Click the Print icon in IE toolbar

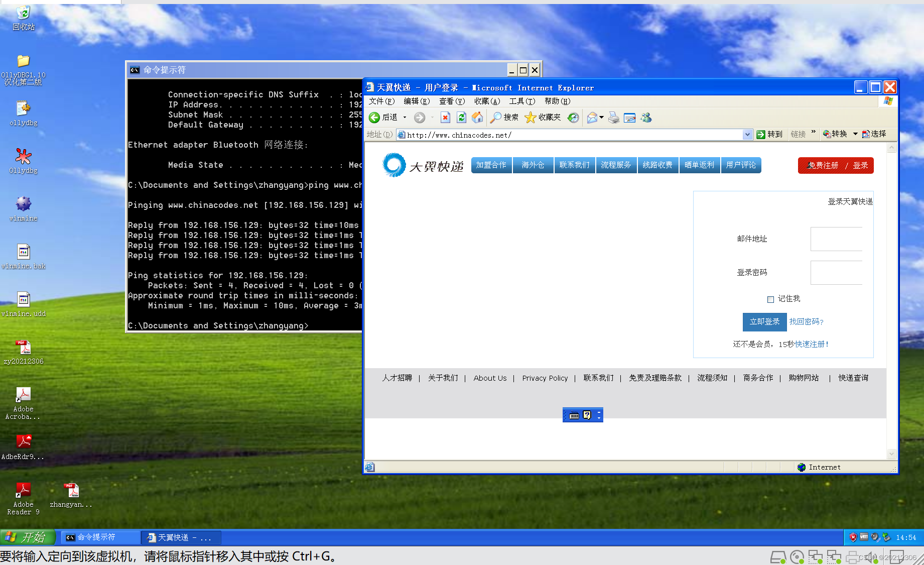[x=613, y=118]
